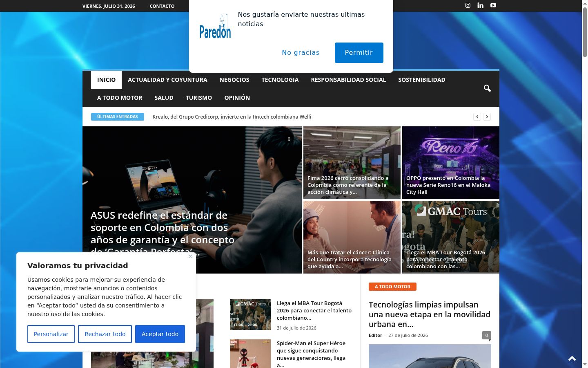The height and width of the screenshot is (368, 588).
Task: Open A Todo Motor orange category tag
Action: 392,287
